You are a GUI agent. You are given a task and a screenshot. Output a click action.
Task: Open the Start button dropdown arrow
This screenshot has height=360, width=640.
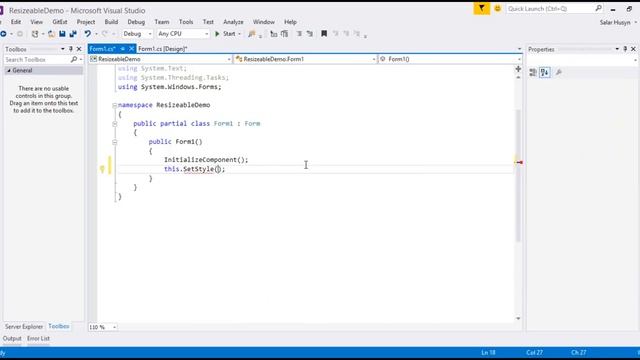pyautogui.click(x=240, y=34)
